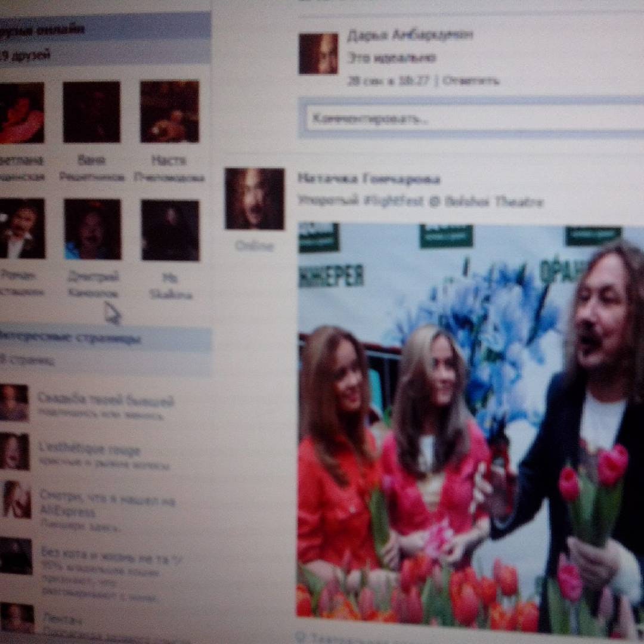Open Без кота page dark avatar
The image size is (644, 644).
tap(16, 556)
